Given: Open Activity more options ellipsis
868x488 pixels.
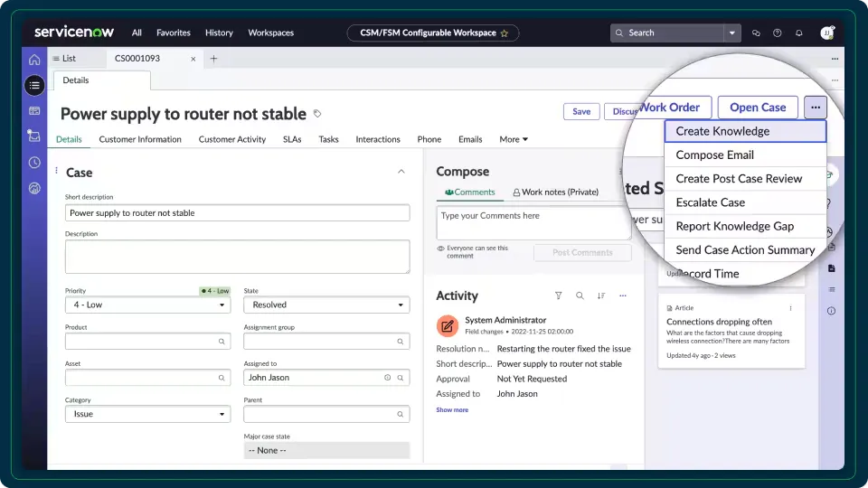Looking at the screenshot, I should coord(623,296).
